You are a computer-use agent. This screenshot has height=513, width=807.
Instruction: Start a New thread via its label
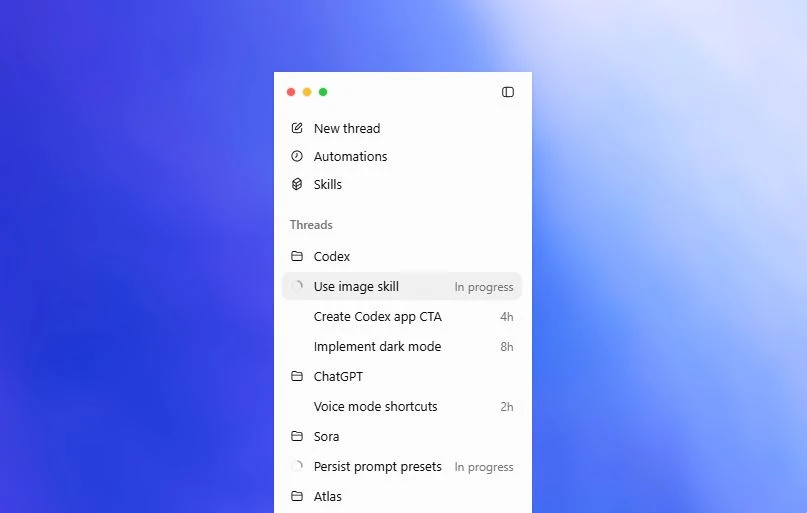(347, 128)
